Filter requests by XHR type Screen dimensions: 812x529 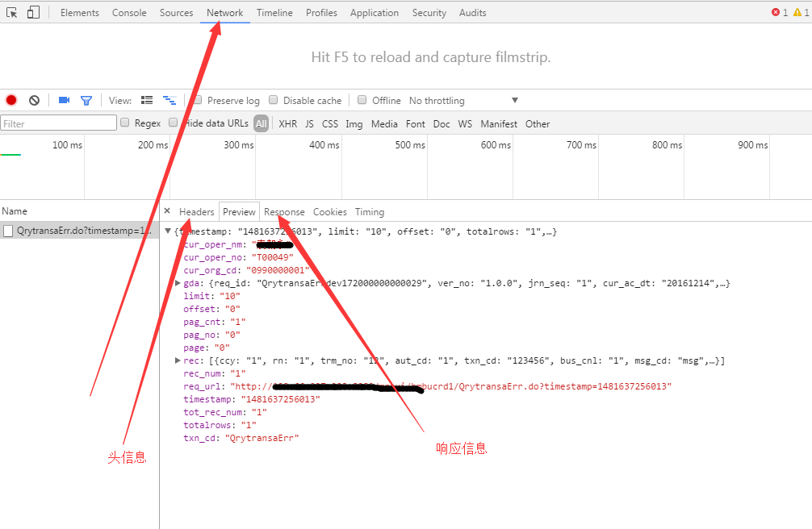(x=288, y=123)
